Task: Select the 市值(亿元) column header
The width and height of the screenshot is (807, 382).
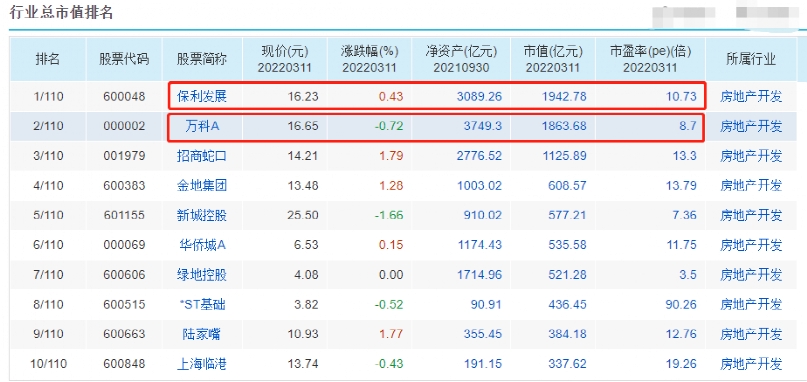Action: point(553,59)
